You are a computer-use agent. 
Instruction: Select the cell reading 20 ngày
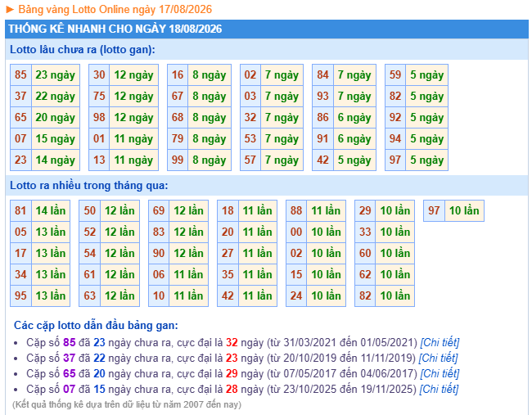56,117
